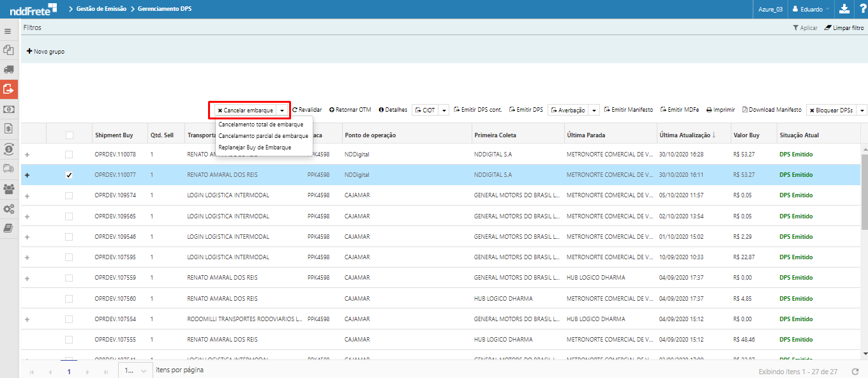Image resolution: width=868 pixels, height=378 pixels.
Task: Sort by Última Atualização column header
Action: (x=684, y=135)
